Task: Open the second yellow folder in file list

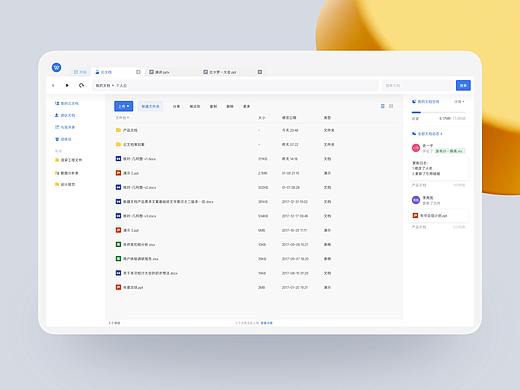Action: [130, 144]
